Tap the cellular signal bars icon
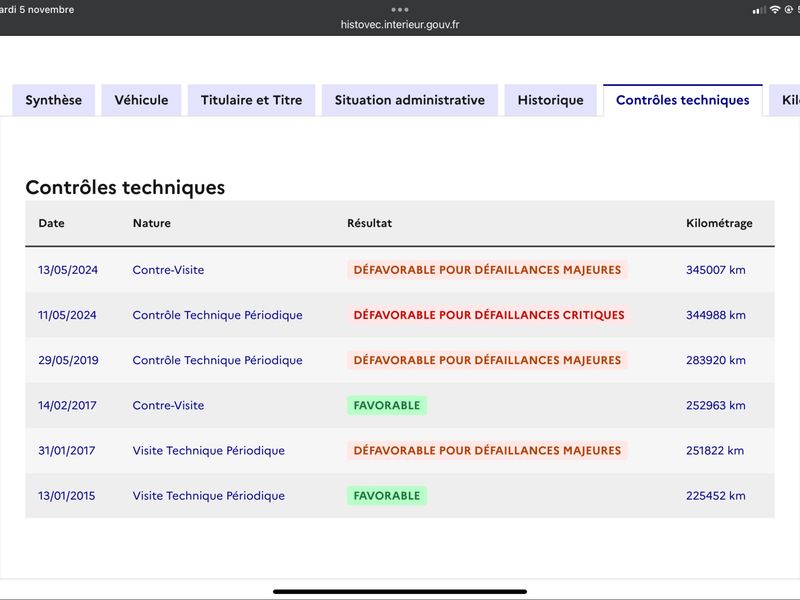 point(759,10)
